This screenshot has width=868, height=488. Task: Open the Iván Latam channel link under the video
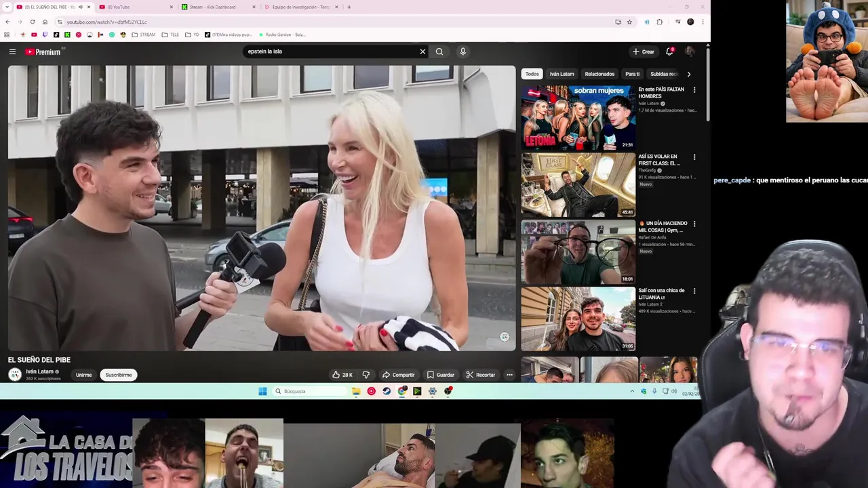point(39,371)
